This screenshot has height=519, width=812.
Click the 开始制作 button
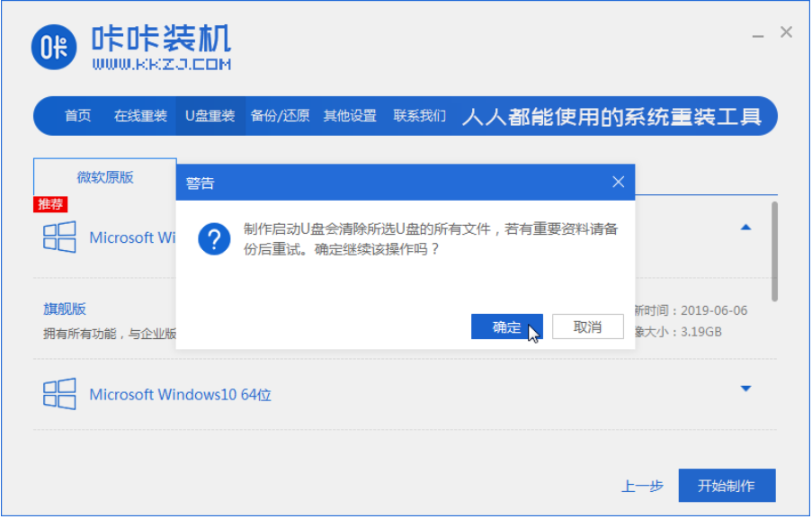(727, 486)
